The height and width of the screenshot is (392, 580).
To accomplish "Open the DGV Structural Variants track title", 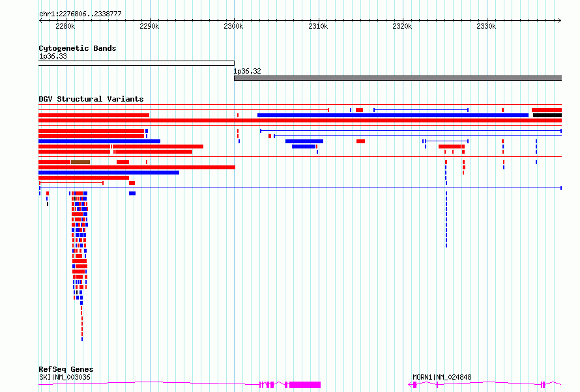I will tap(91, 99).
